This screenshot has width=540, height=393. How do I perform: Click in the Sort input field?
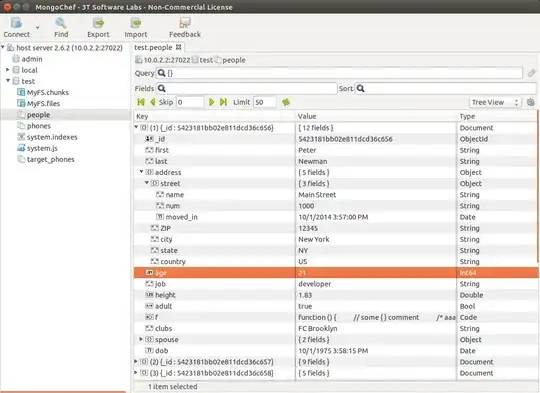pos(445,89)
